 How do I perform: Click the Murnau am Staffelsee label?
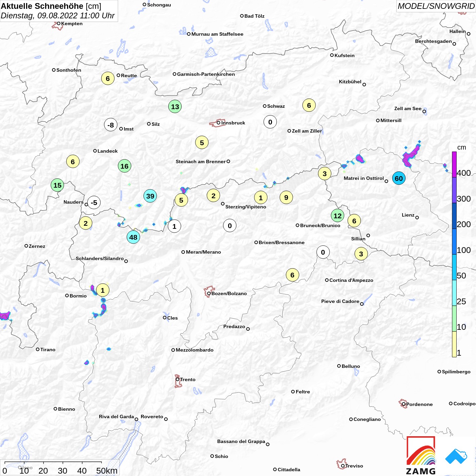[x=217, y=34]
